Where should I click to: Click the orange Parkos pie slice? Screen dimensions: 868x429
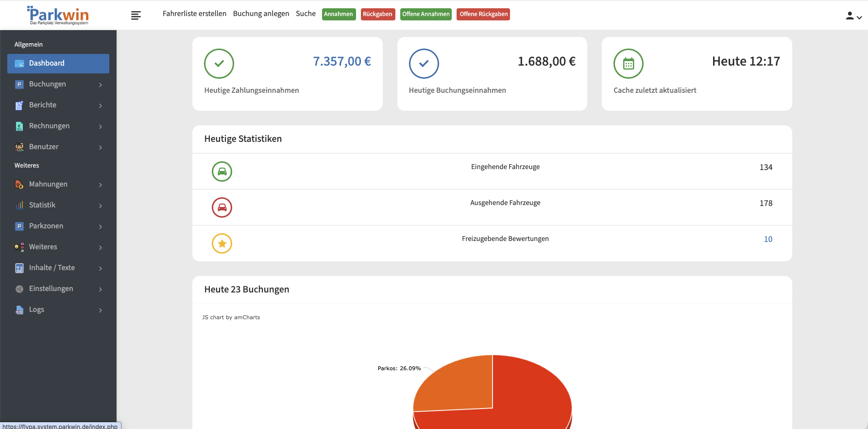pos(459,386)
